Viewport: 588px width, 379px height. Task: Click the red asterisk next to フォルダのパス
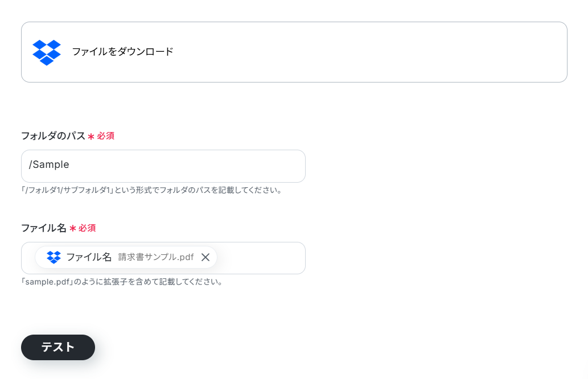[91, 137]
